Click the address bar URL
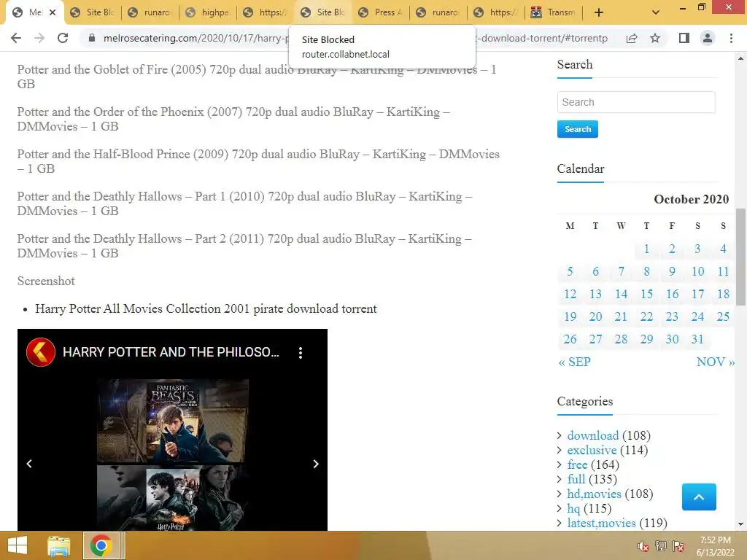The width and height of the screenshot is (747, 560). click(355, 38)
